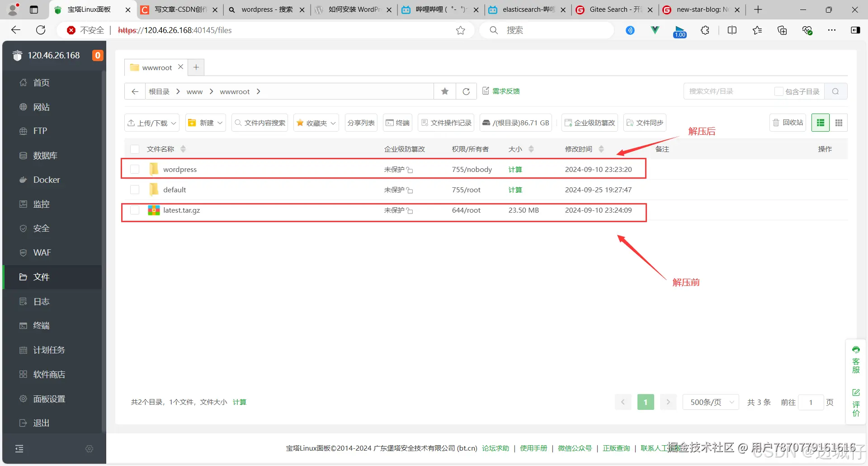
Task: Click the sidebar bottom settings gear icon
Action: click(x=90, y=449)
